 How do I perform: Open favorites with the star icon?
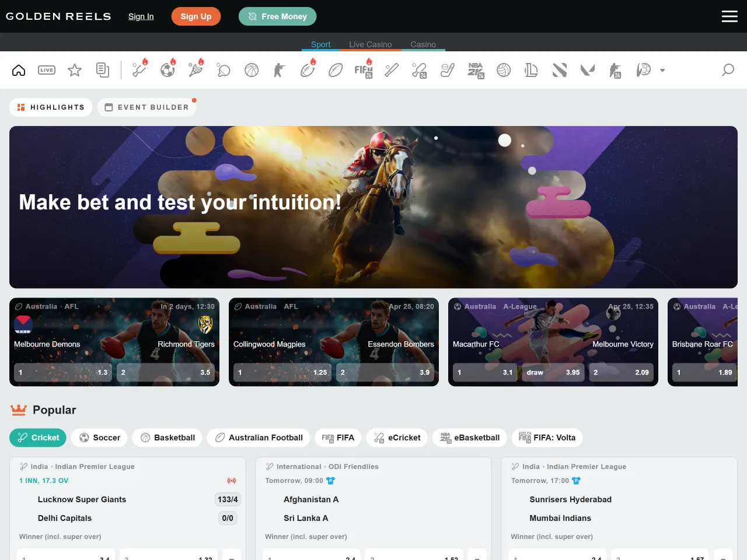[75, 71]
